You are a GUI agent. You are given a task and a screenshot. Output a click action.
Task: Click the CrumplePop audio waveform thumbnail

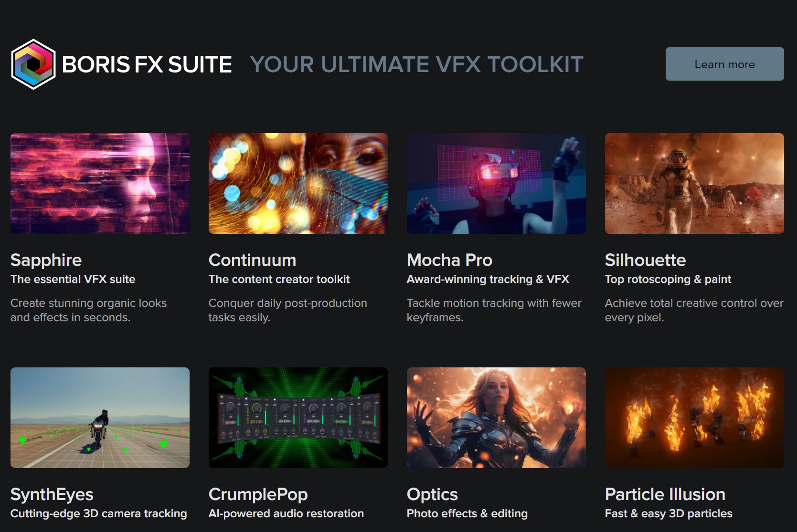coord(298,417)
